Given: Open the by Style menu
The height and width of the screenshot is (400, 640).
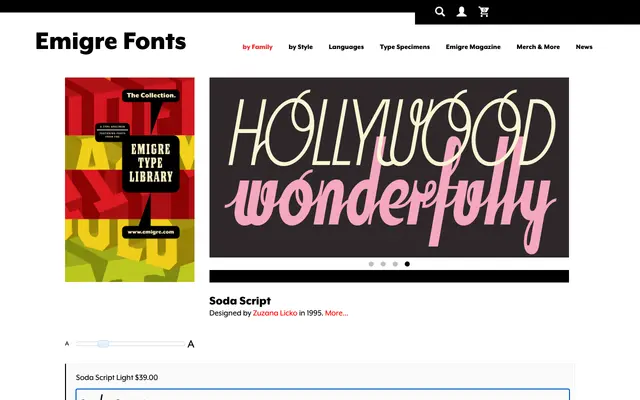Looking at the screenshot, I should (x=301, y=47).
